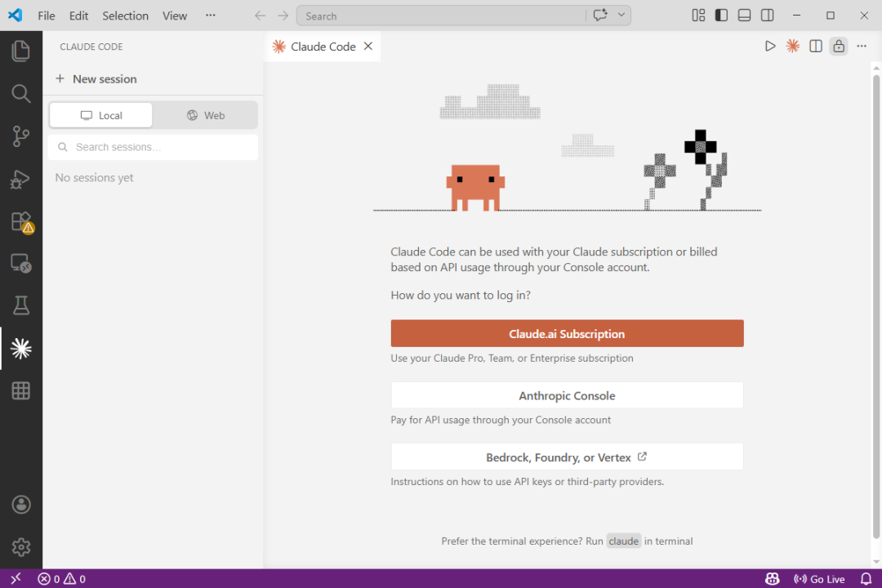
Task: Open the File menu
Action: (x=46, y=16)
